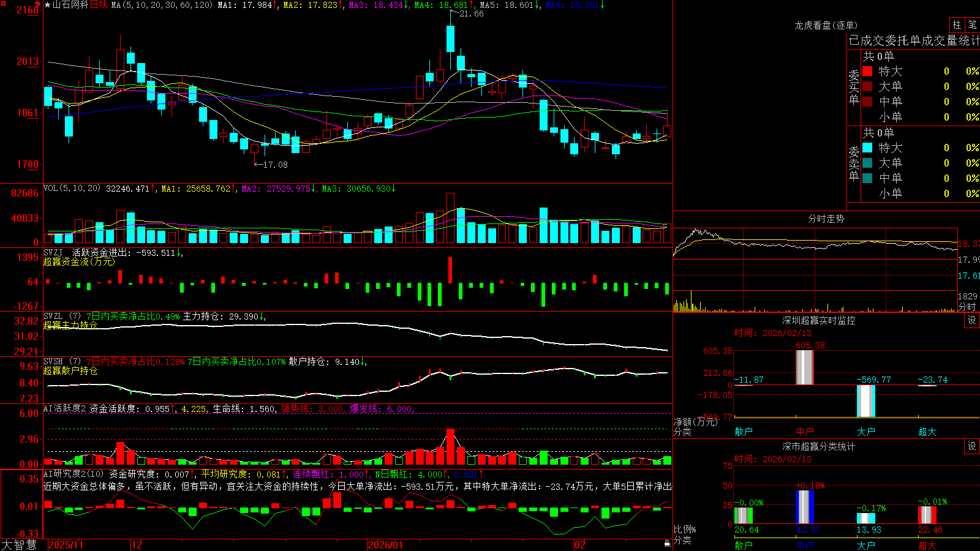This screenshot has height=551, width=980.
Task: Click the AI活跃度2 indicator name
Action: 65,408
